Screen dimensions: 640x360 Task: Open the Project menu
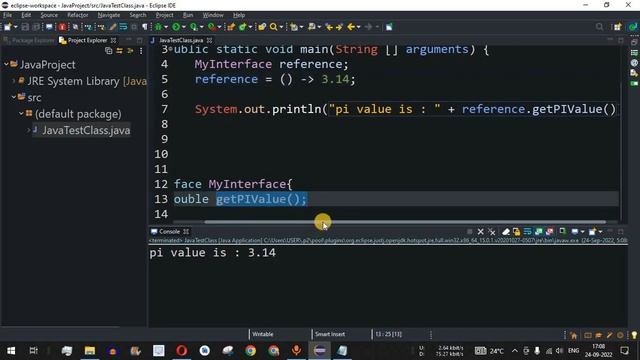click(164, 15)
